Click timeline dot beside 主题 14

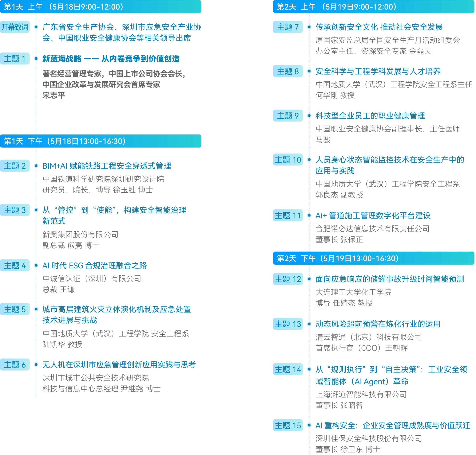(309, 369)
